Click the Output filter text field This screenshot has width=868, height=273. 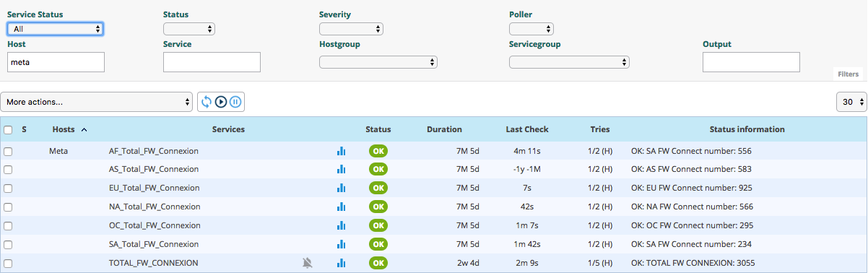click(751, 62)
